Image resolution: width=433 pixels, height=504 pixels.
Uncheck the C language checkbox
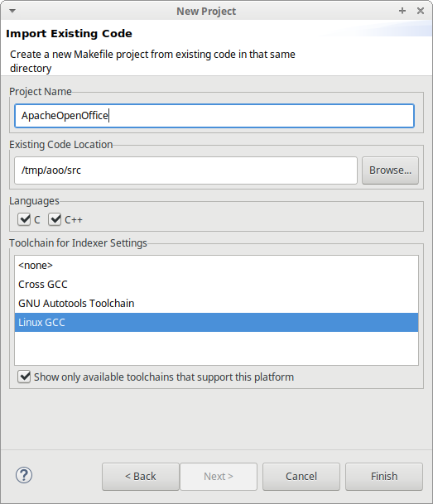pos(24,219)
